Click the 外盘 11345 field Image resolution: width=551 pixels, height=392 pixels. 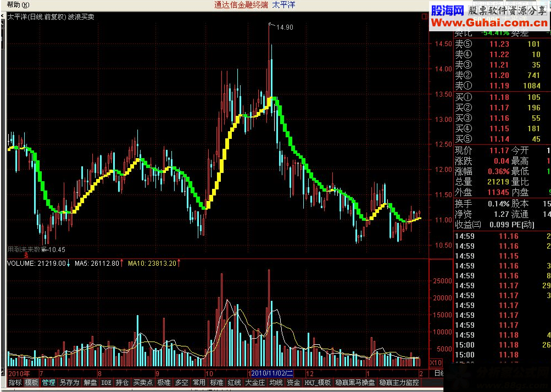coord(482,193)
